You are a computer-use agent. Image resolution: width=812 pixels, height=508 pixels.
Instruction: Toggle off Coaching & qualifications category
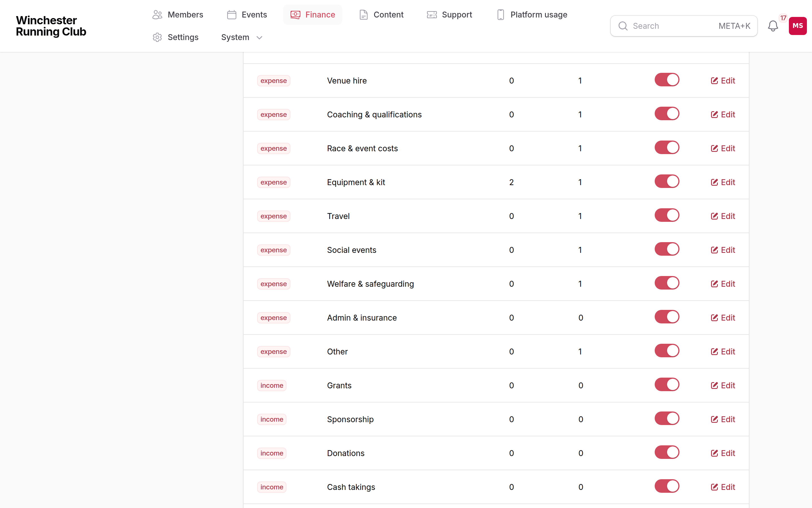click(x=667, y=114)
